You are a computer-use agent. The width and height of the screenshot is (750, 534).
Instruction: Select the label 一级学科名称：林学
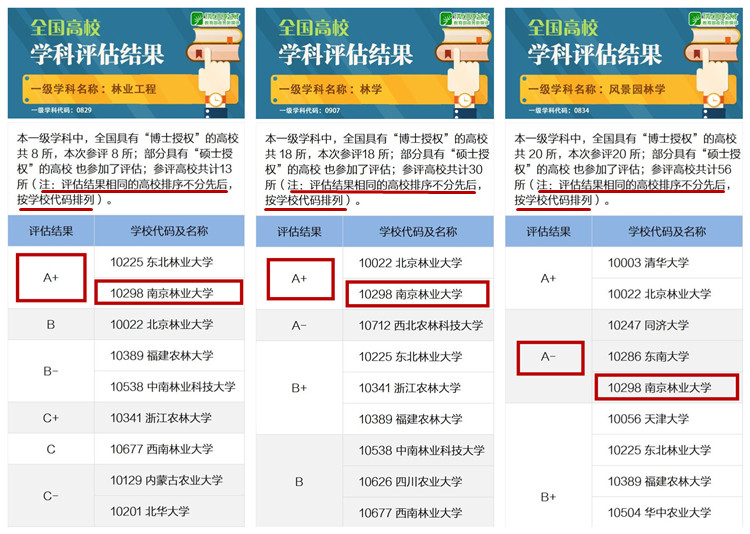coord(331,89)
